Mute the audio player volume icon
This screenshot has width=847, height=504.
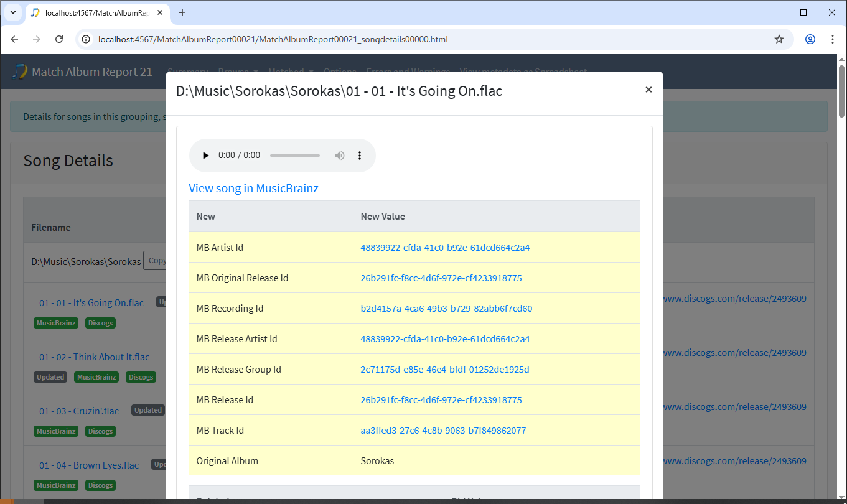tap(340, 156)
